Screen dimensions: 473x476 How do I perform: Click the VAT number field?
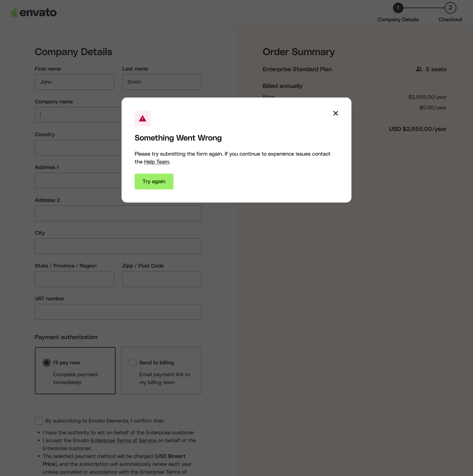pyautogui.click(x=118, y=312)
